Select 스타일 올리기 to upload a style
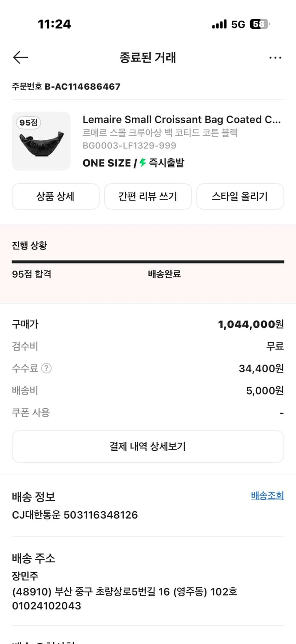The height and width of the screenshot is (644, 296). click(240, 196)
